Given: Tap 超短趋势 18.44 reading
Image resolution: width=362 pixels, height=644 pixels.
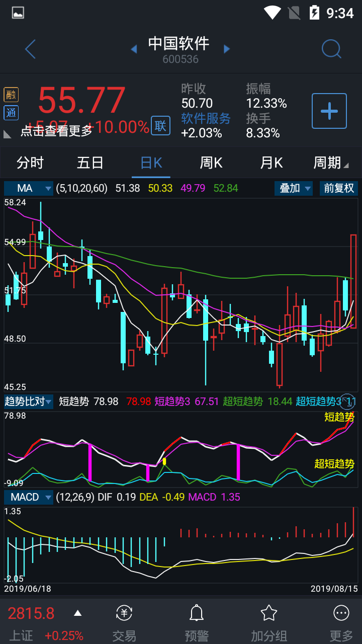Looking at the screenshot, I should click(x=257, y=401).
